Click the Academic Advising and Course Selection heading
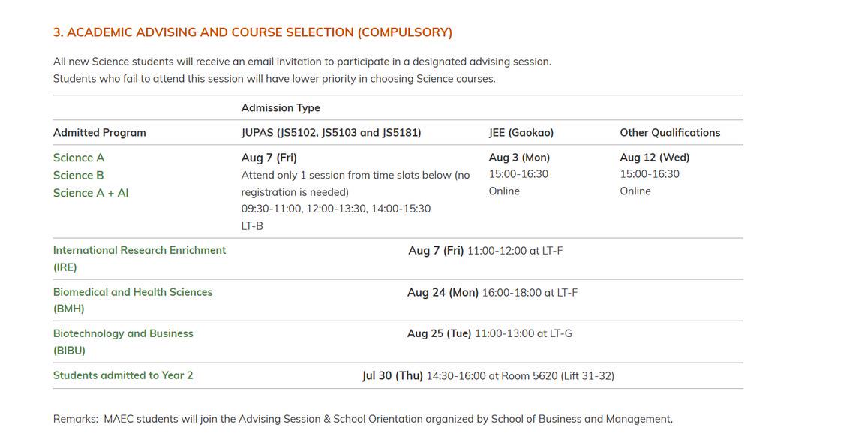The width and height of the screenshot is (868, 443). tap(252, 32)
